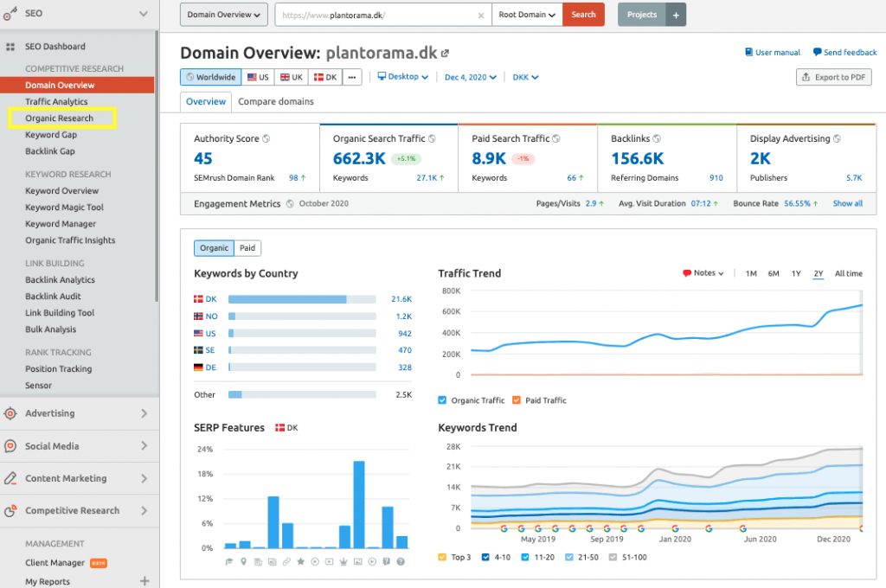Click the Advertising target icon
The width and height of the screenshot is (886, 588).
point(10,413)
